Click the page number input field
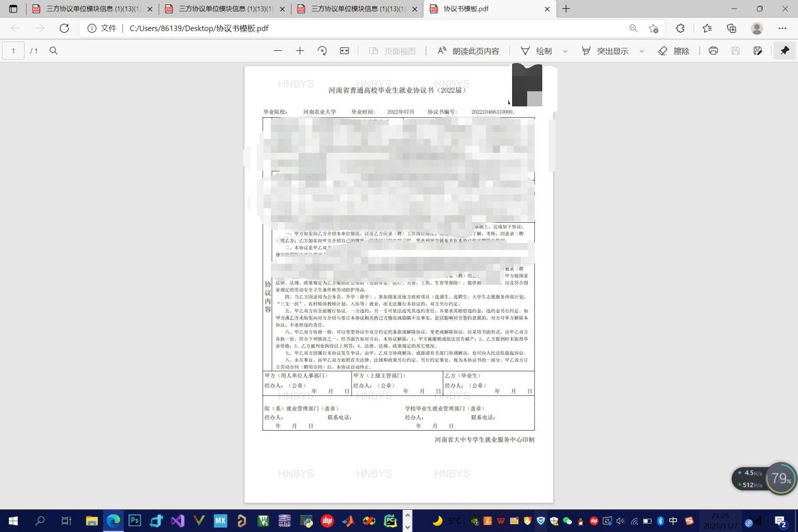 pos(13,51)
